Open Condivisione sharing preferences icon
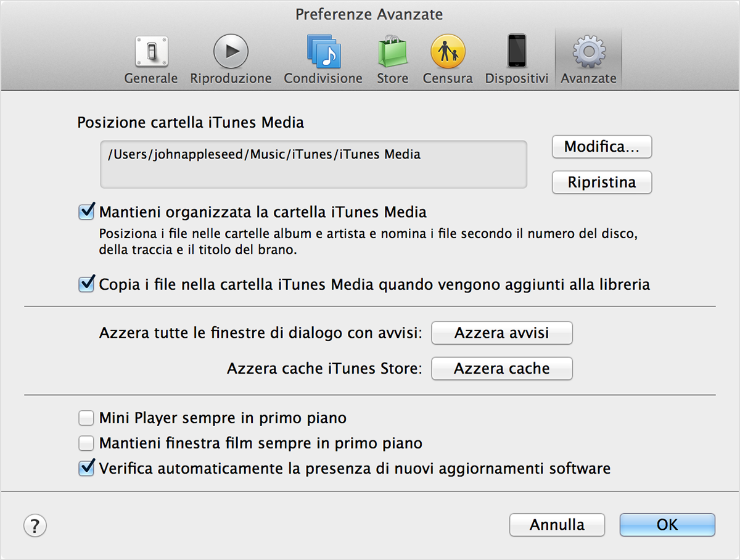Viewport: 740px width, 560px height. pos(323,52)
